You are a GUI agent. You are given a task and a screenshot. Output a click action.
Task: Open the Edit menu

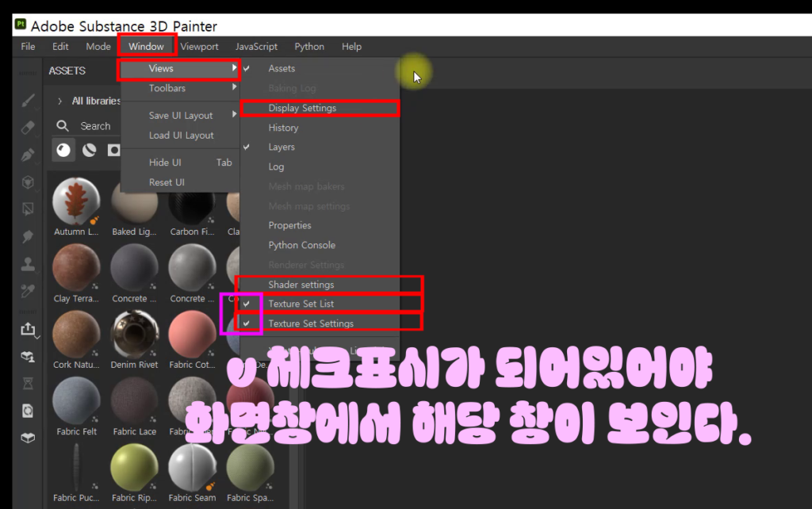point(60,47)
